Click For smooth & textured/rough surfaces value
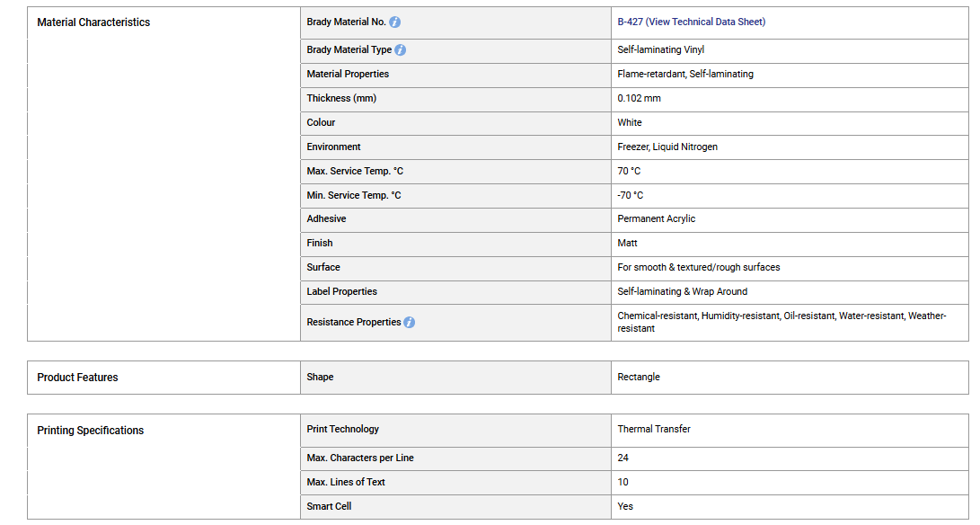 [699, 267]
